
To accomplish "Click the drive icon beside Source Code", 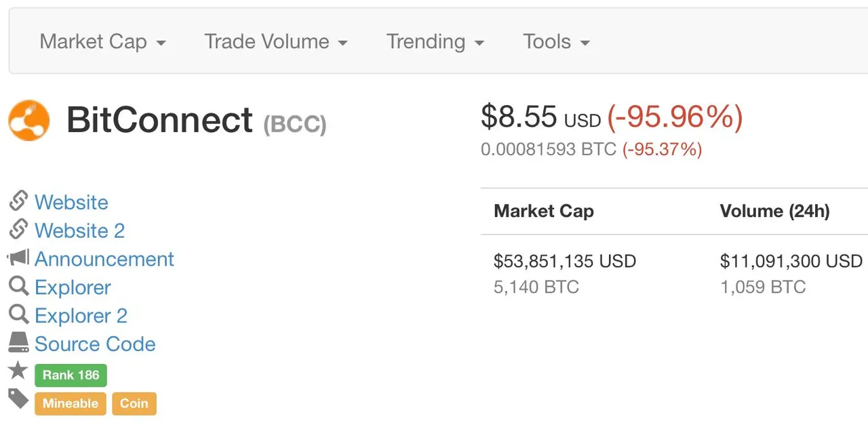I will (18, 343).
